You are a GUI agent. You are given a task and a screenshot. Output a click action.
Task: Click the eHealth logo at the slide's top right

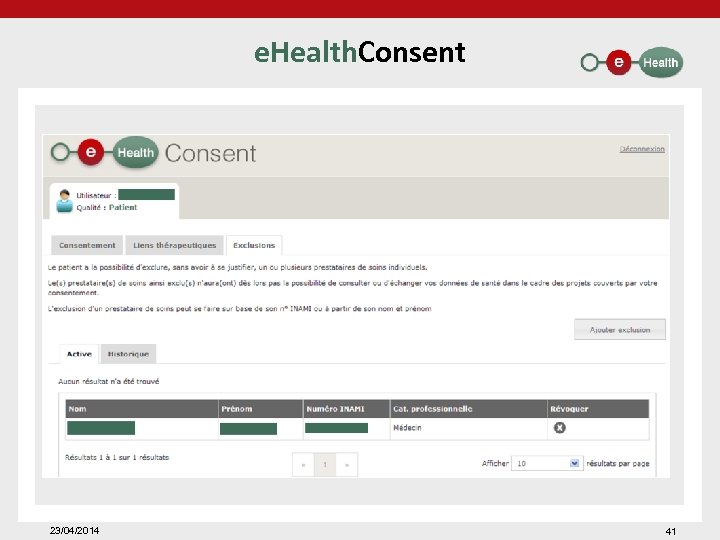[632, 62]
